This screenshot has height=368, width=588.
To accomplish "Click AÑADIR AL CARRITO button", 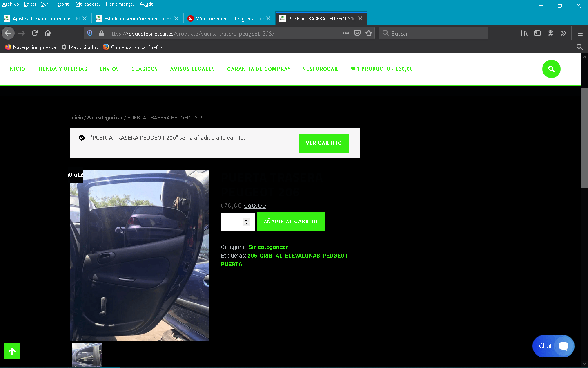I will (291, 222).
